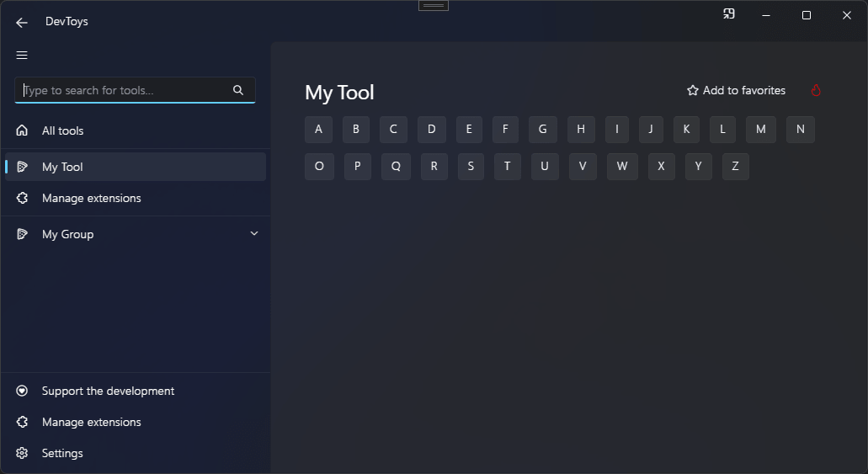Screen dimensions: 868x474
Task: Open All tools in sidebar
Action: pyautogui.click(x=136, y=130)
